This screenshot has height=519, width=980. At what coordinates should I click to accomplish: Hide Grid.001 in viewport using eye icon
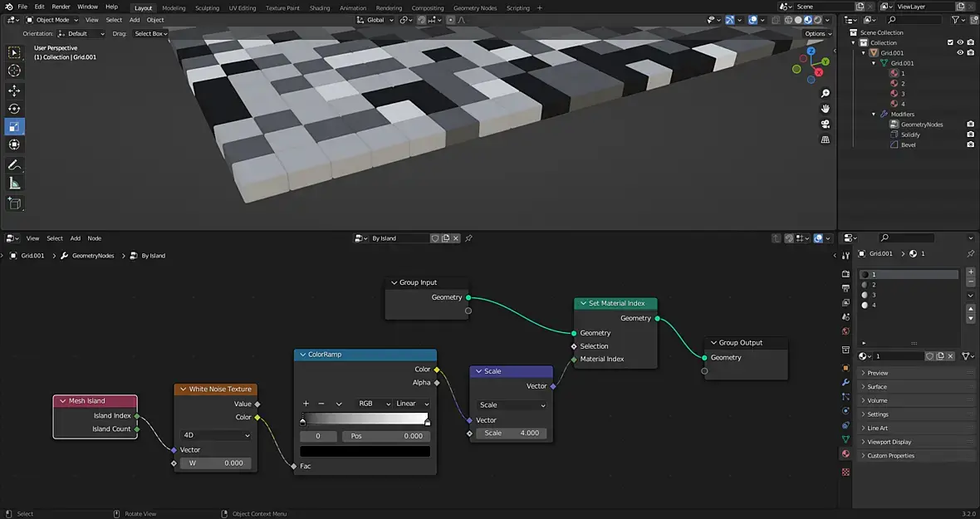pos(960,52)
